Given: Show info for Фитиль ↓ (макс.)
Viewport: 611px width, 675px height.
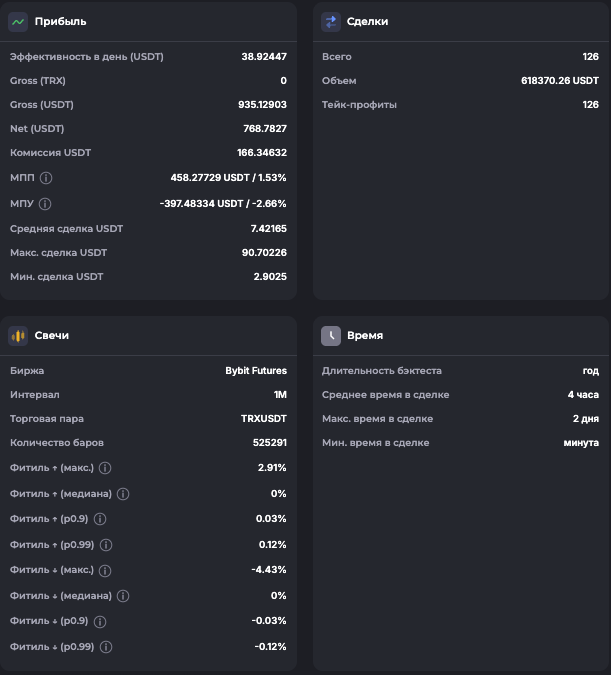Looking at the screenshot, I should point(105,570).
